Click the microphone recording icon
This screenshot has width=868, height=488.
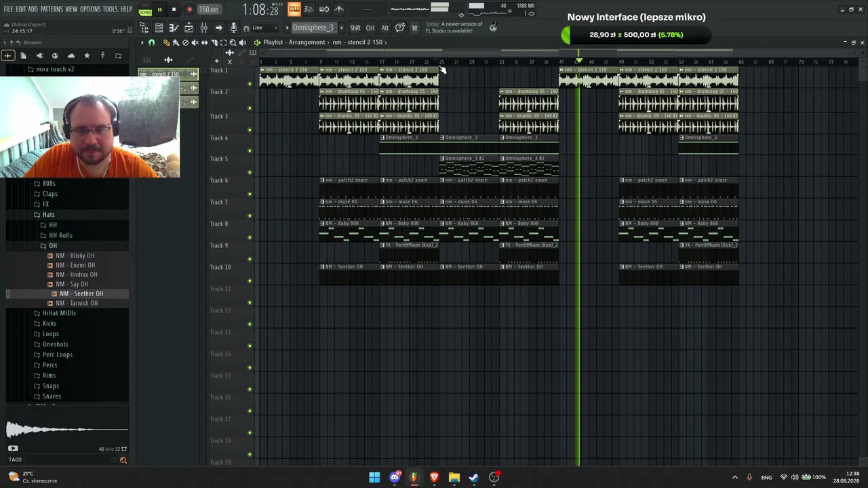pyautogui.click(x=234, y=28)
